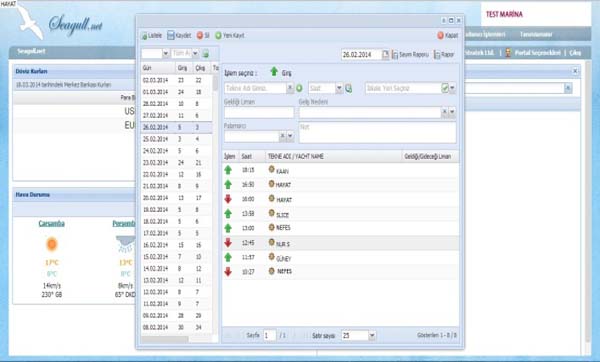The height and width of the screenshot is (362, 600).
Task: Expand the Saat time dropdown
Action: 339,88
